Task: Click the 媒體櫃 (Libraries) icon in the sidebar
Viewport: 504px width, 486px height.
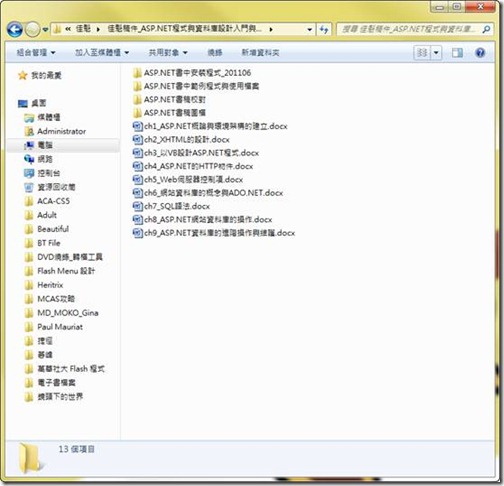Action: 29,117
